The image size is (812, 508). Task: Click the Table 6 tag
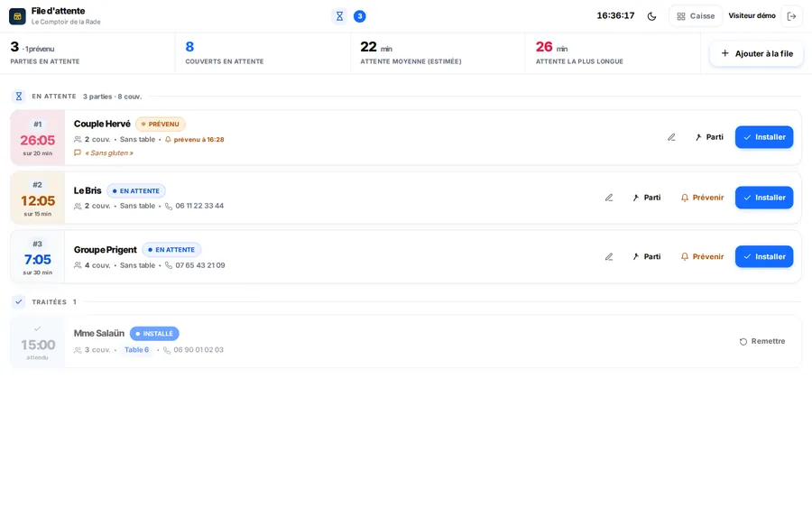137,349
